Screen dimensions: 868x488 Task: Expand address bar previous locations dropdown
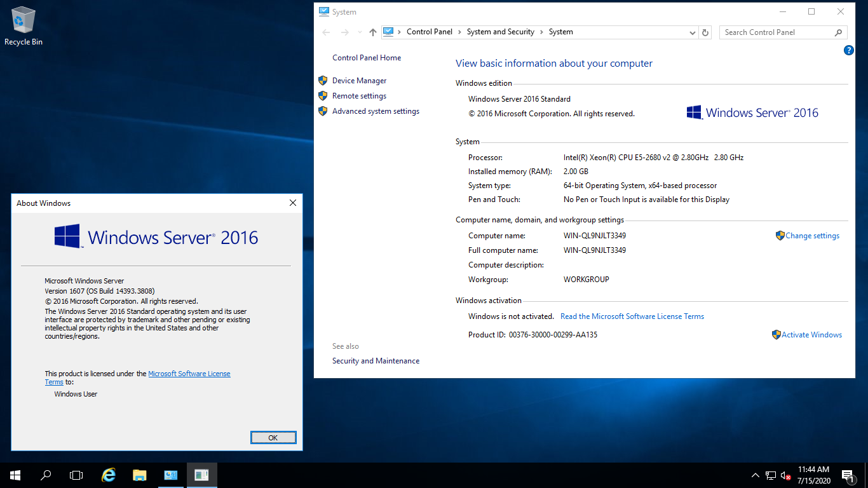pyautogui.click(x=693, y=32)
